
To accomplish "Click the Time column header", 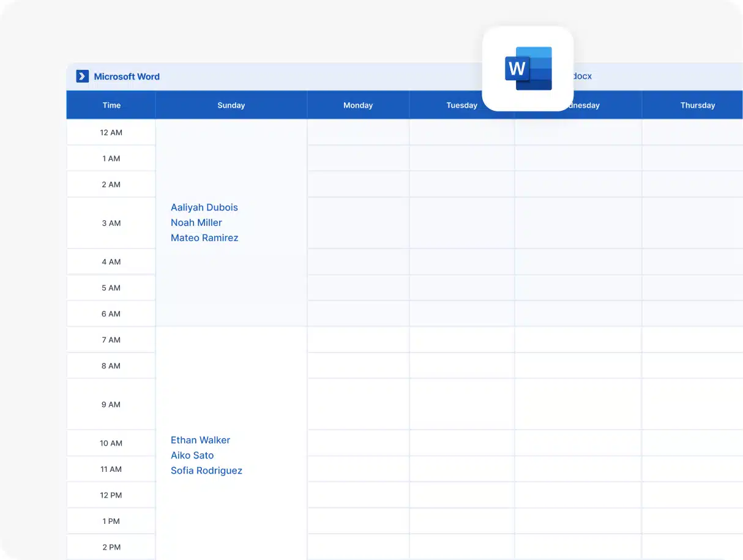I will (x=111, y=105).
